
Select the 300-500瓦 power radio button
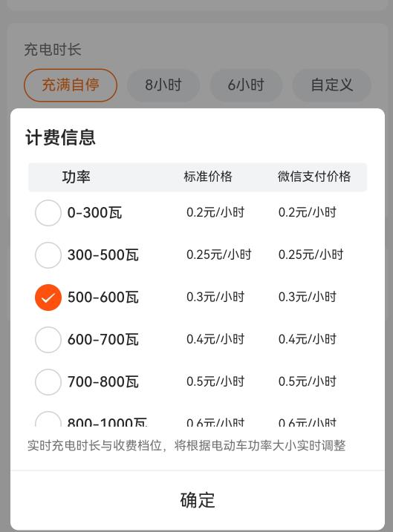(48, 254)
